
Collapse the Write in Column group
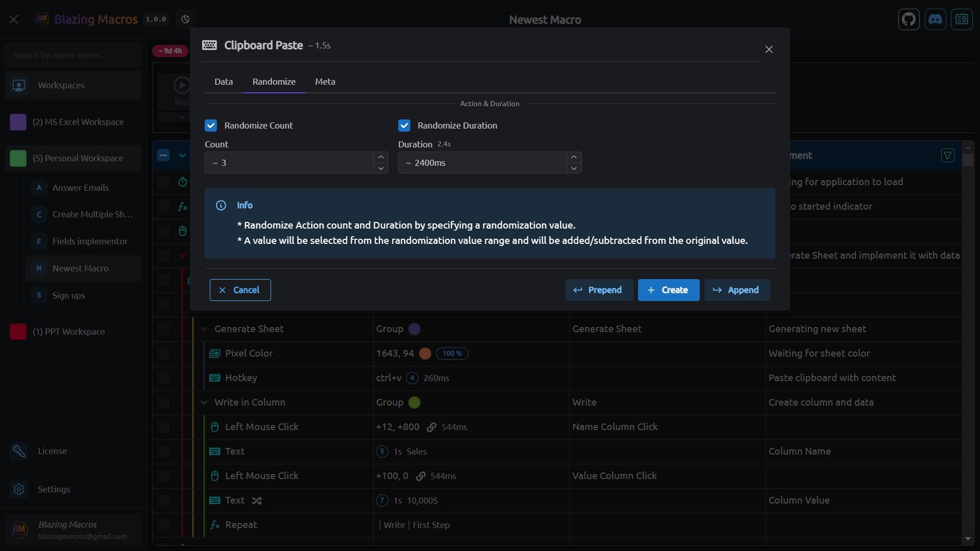click(204, 403)
